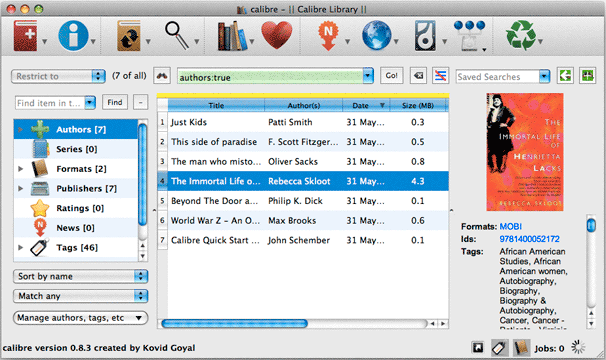
Task: Select News [0] in tag browser
Action: (x=76, y=228)
